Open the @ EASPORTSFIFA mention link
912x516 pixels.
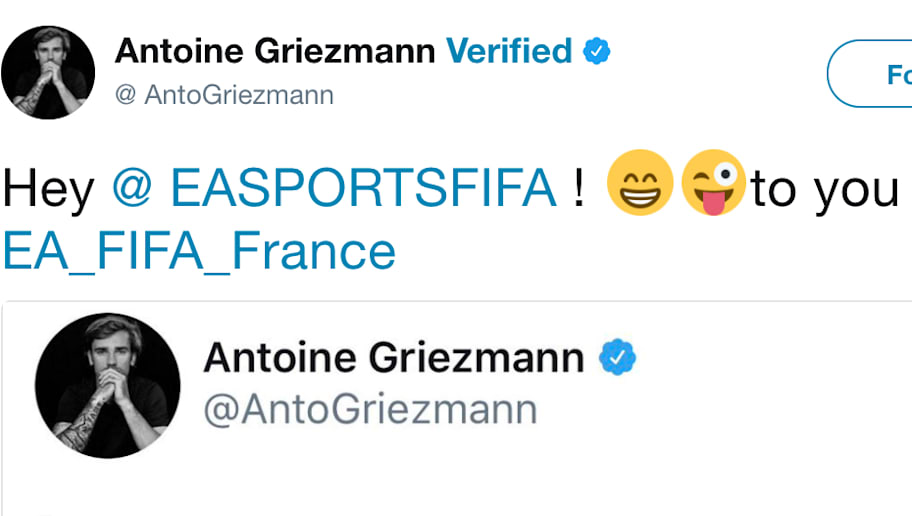click(x=334, y=187)
